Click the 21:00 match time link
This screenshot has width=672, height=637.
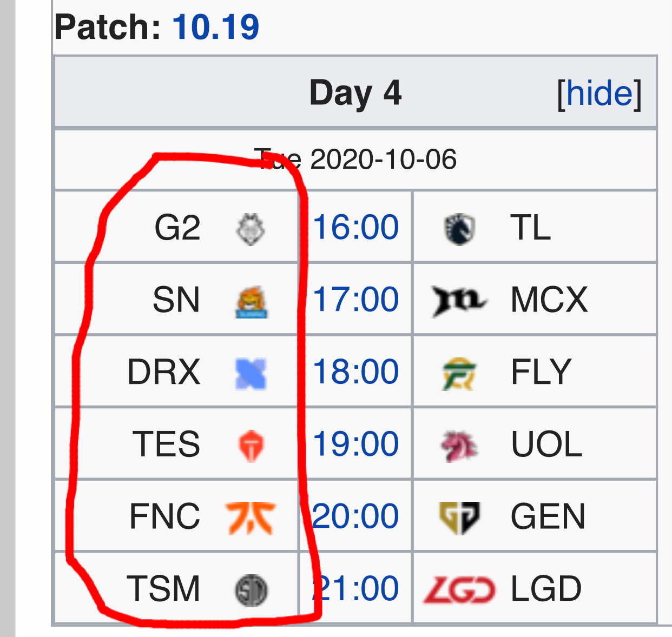pyautogui.click(x=355, y=588)
